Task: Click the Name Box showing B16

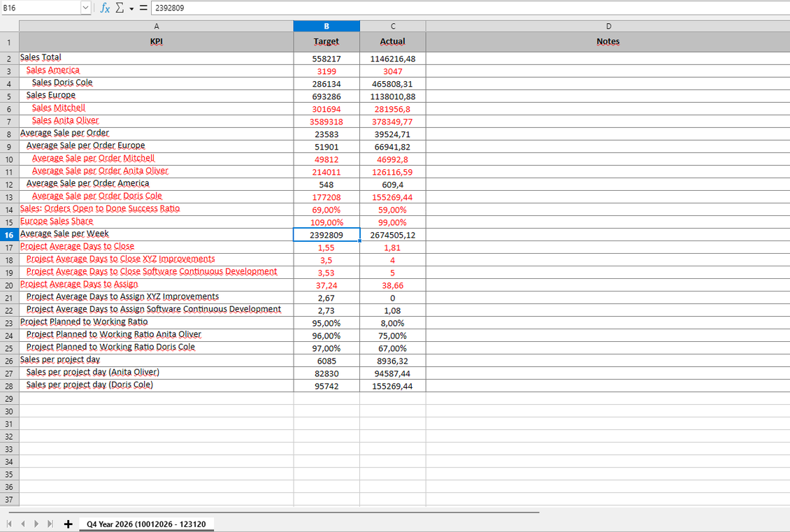Action: (41, 8)
